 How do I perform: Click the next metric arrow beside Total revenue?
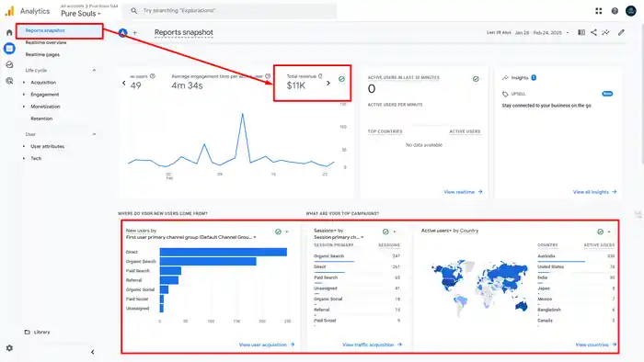[328, 84]
